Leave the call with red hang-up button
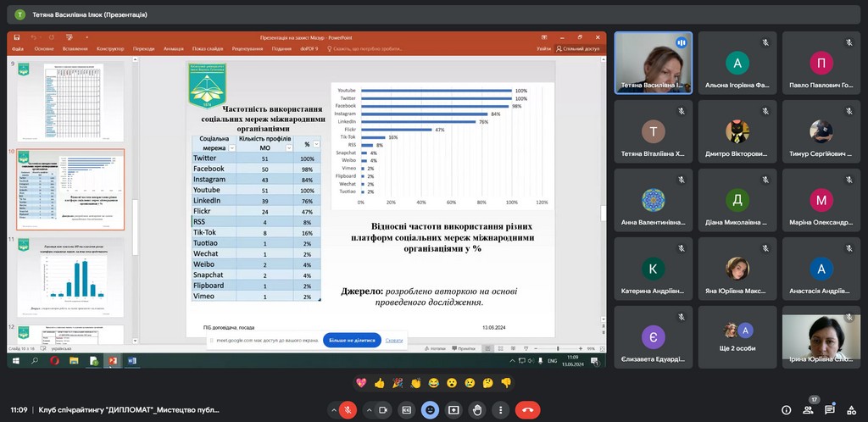Screen dimensions: 868x422 tap(527, 409)
